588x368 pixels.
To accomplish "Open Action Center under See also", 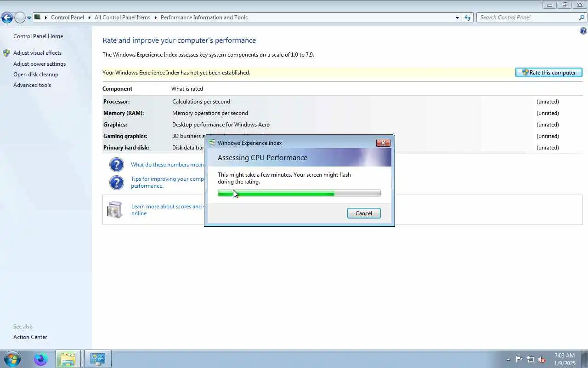I will 30,337.
